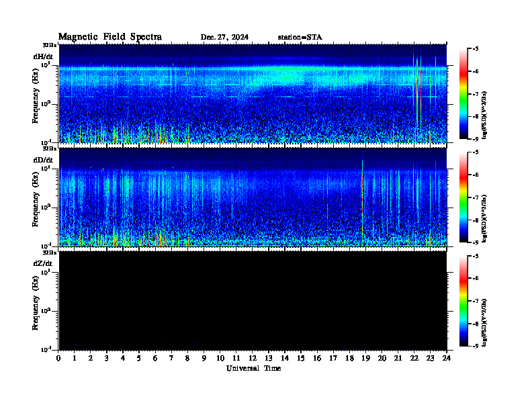Click hour tick label "24" on time axis
Screen dimensions: 532x411
click(x=447, y=358)
